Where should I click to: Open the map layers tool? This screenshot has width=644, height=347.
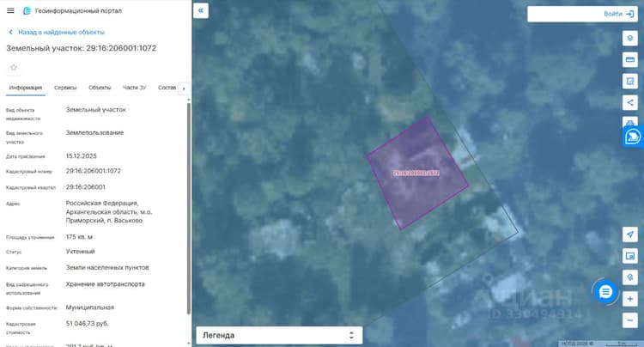tap(630, 38)
